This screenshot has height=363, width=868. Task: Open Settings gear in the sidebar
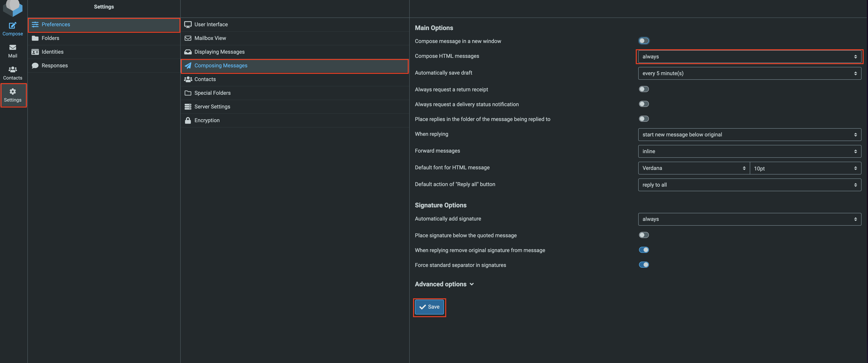pos(13,95)
